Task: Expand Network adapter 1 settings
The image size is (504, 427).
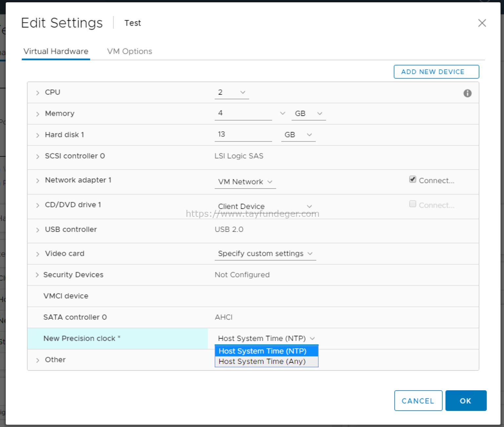Action: pos(37,180)
